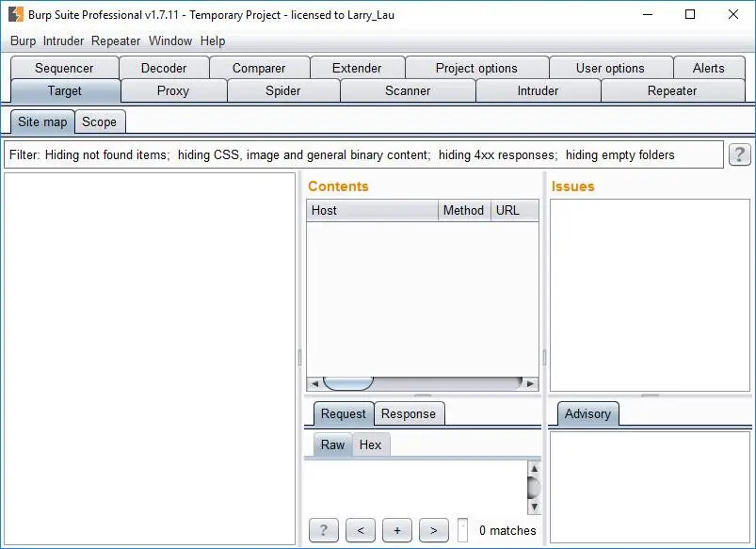Screen dimensions: 756x549
Task: Minimize the Burp Suite window
Action: click(648, 14)
